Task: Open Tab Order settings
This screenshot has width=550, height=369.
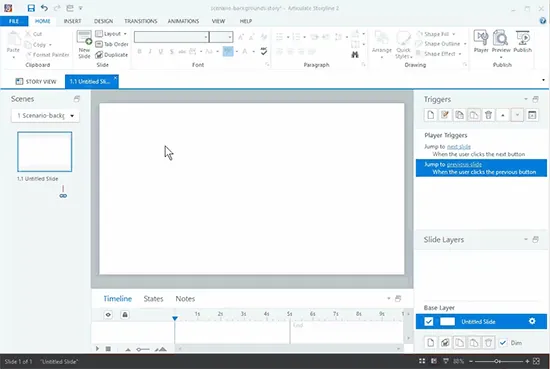Action: pyautogui.click(x=112, y=44)
